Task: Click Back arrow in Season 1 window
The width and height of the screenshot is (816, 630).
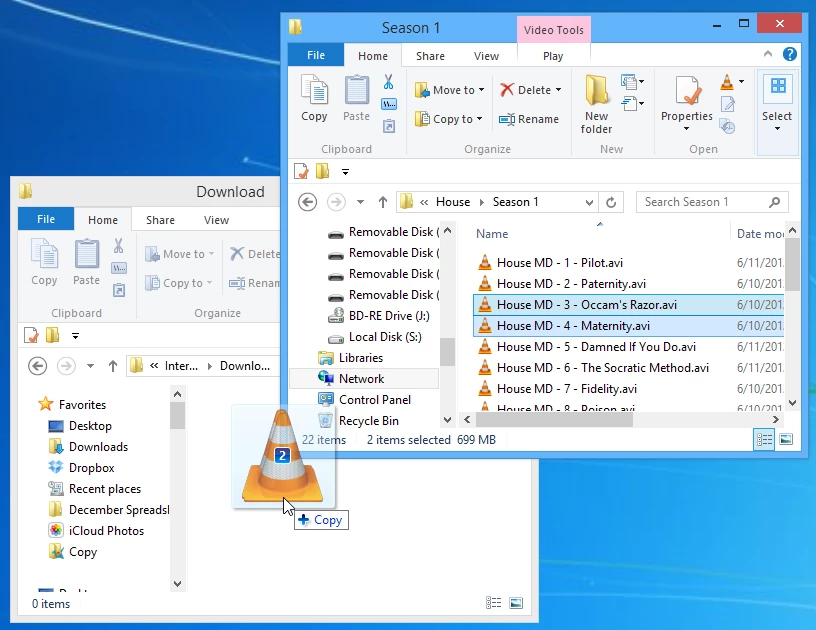Action: (308, 202)
